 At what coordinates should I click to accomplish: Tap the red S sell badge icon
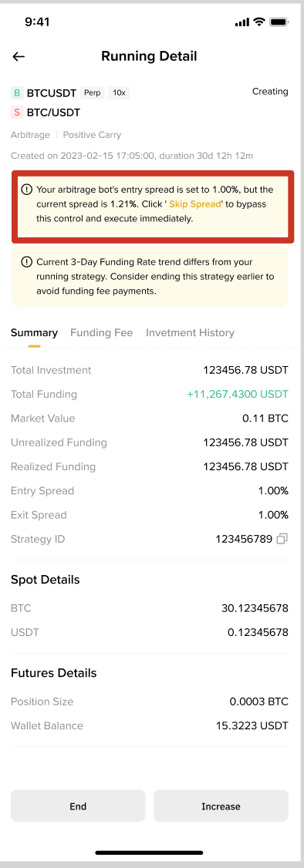17,113
